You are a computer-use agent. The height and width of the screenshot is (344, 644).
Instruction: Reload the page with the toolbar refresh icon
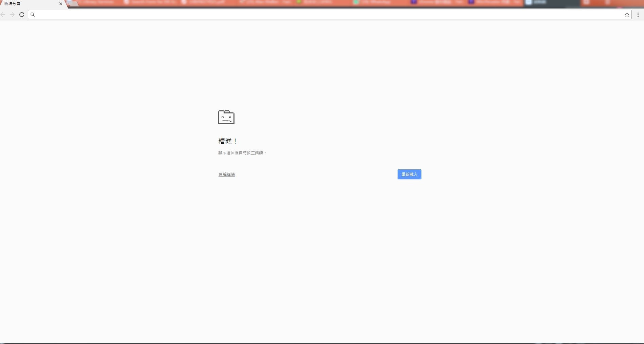[x=22, y=15]
